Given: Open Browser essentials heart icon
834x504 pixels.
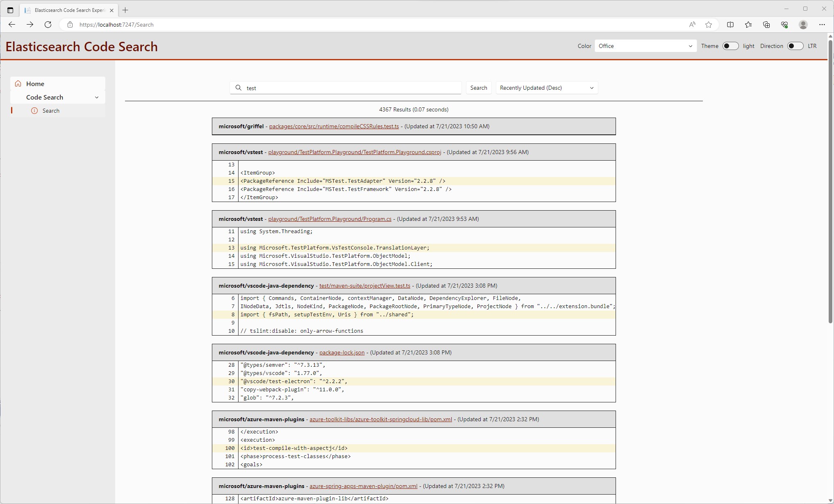Looking at the screenshot, I should click(784, 25).
